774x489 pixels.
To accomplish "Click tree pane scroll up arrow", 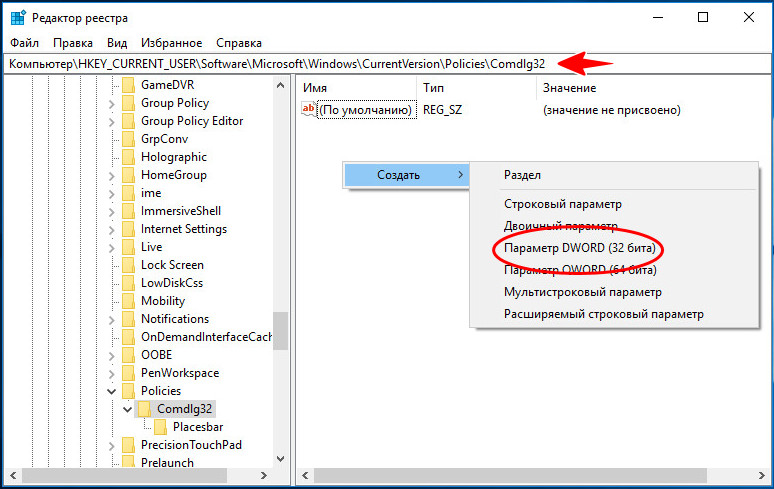I will tap(280, 85).
